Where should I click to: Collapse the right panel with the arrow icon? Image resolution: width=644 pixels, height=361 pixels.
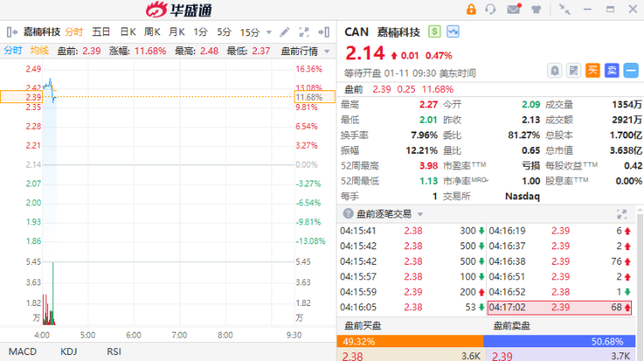click(324, 32)
